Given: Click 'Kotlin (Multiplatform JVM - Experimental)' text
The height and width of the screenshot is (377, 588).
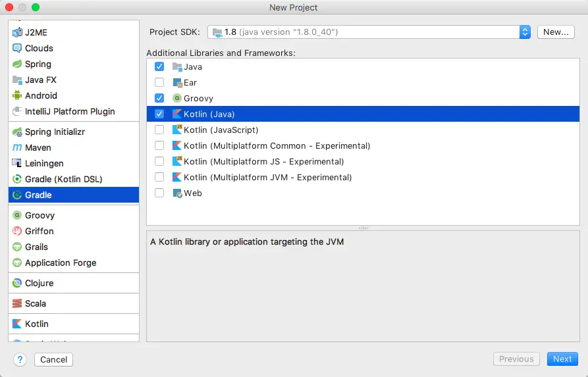Looking at the screenshot, I should pos(267,177).
